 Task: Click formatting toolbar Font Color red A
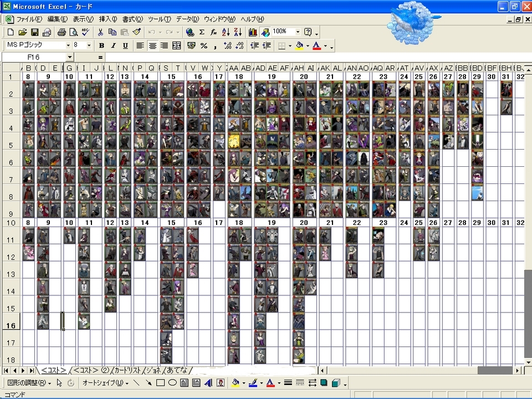pos(316,45)
